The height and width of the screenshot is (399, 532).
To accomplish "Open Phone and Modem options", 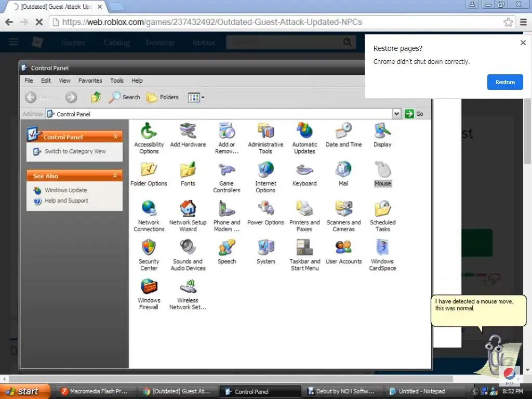I will pyautogui.click(x=227, y=216).
